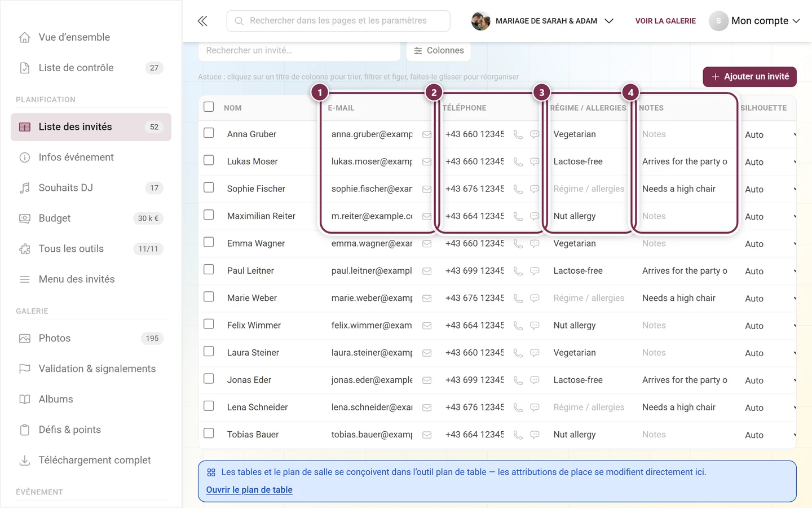Select the Tobias Bauer checkbox

pos(209,433)
